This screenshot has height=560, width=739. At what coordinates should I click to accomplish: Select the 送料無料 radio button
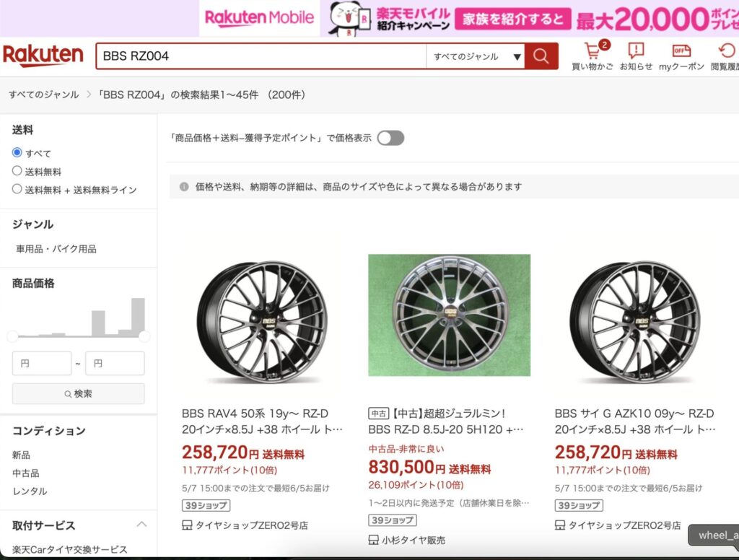point(17,170)
